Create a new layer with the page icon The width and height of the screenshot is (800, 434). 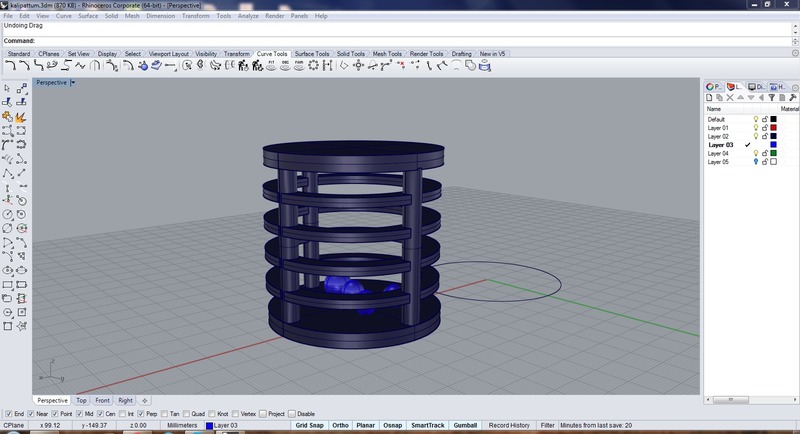(x=709, y=97)
